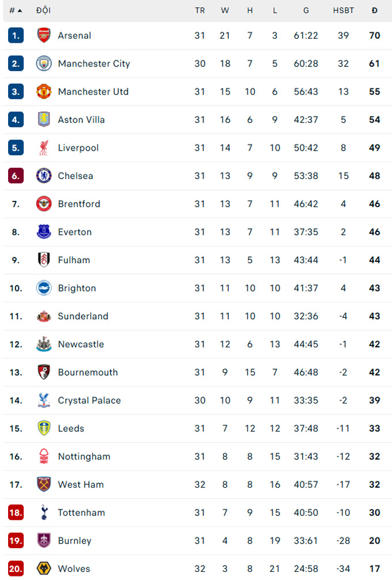
Task: Select the Wolves team crest
Action: [x=43, y=568]
